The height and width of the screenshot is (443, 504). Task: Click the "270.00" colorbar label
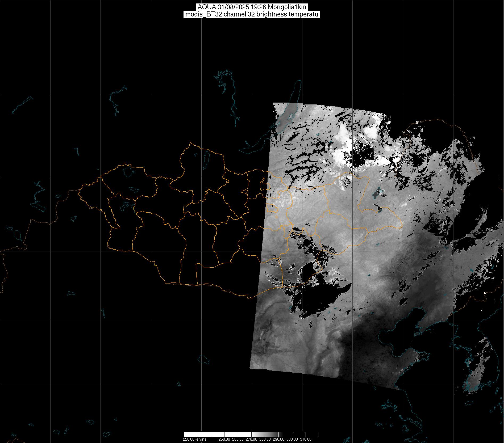click(x=251, y=439)
